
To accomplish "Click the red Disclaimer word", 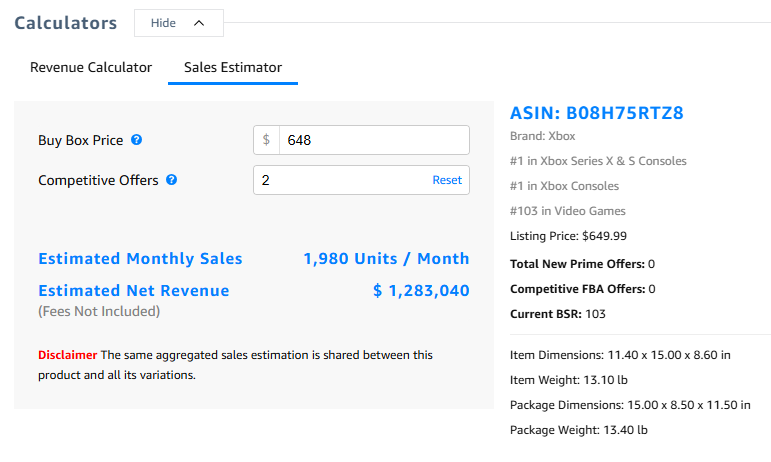I will (x=68, y=355).
